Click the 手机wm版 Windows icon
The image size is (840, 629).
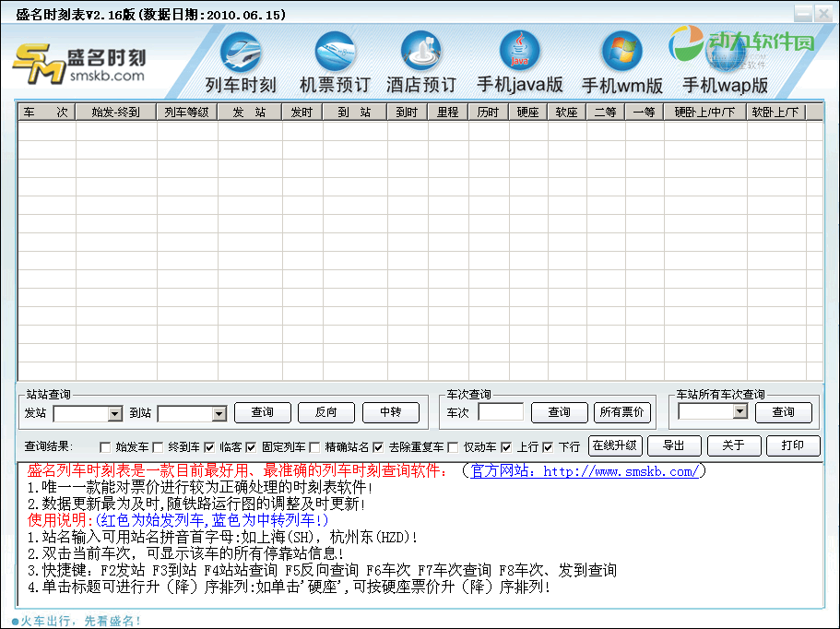pyautogui.click(x=621, y=51)
